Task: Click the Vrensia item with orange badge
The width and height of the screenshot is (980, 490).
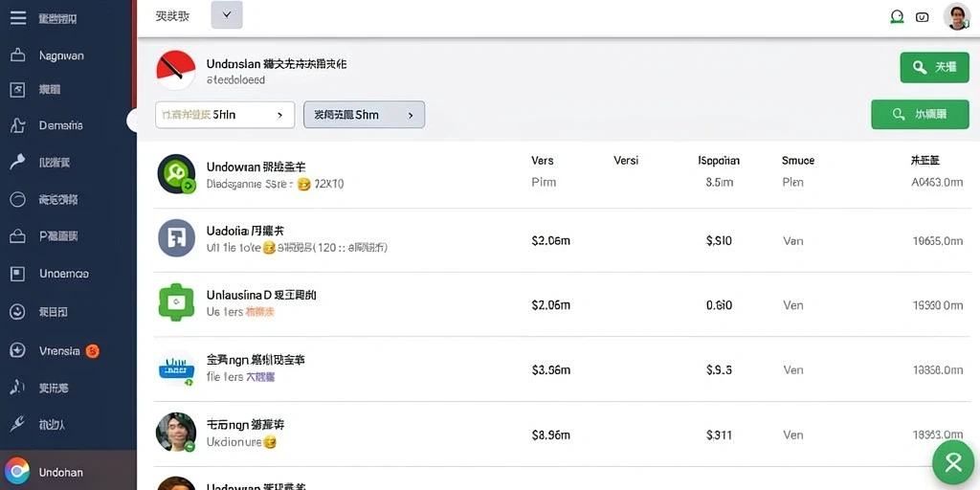Action: [59, 350]
